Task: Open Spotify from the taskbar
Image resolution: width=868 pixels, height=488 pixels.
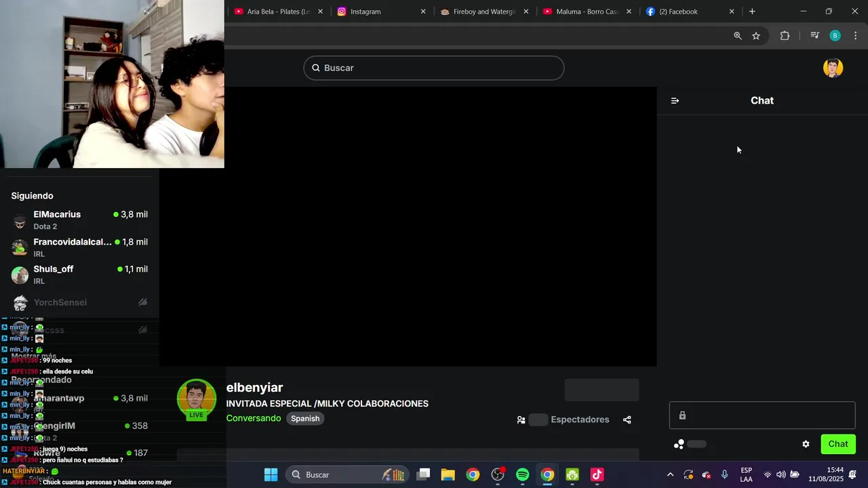Action: [x=522, y=474]
